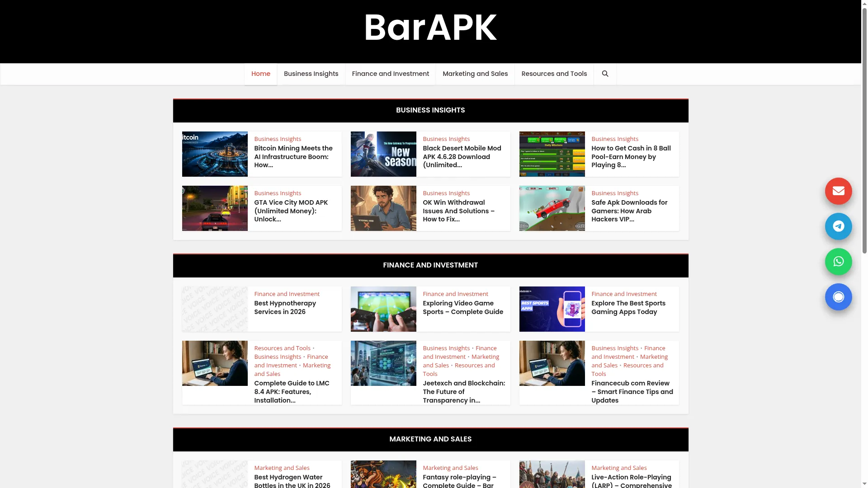Open GTA Vice City MOD APK article
Viewport: 868px width, 488px height.
click(291, 211)
